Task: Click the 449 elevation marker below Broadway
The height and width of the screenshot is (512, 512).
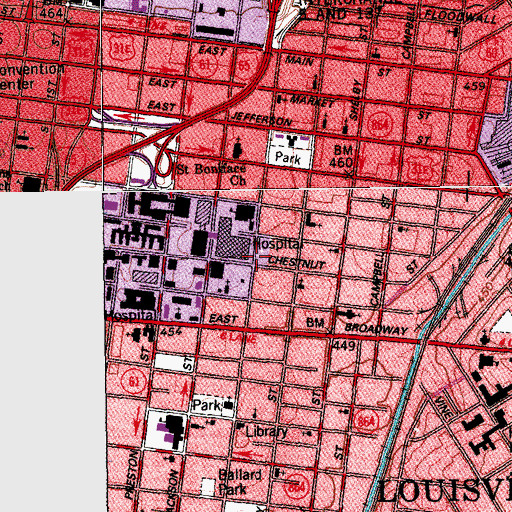Action: coord(344,345)
